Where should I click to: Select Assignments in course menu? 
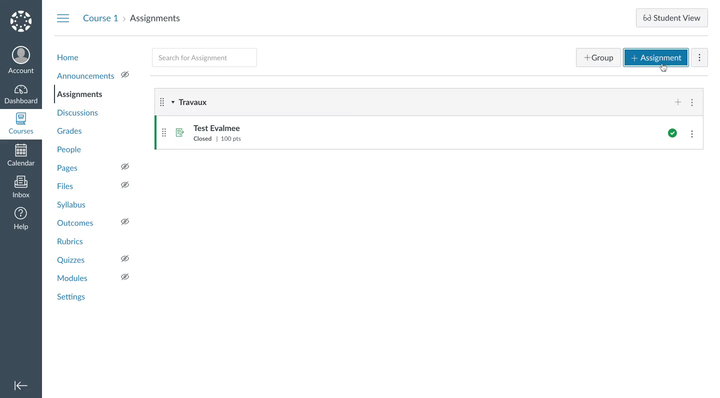coord(79,94)
